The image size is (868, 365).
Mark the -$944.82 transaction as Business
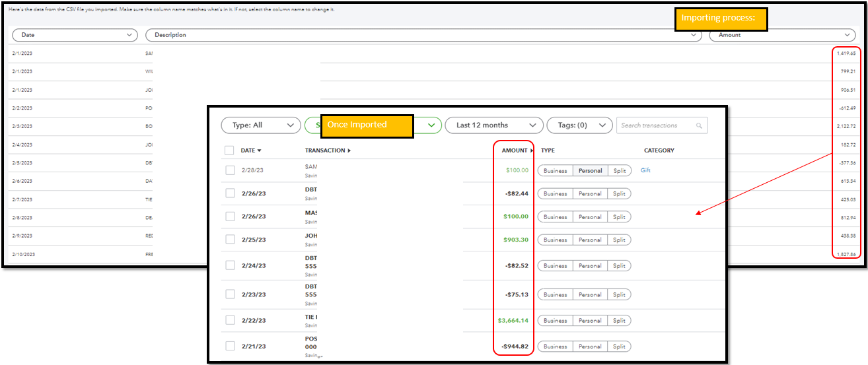coord(556,346)
